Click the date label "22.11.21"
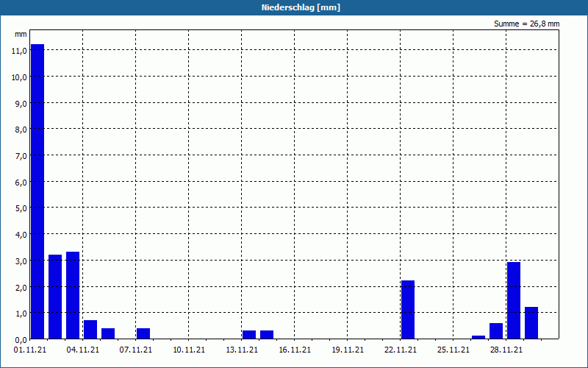588x368 pixels. click(400, 350)
